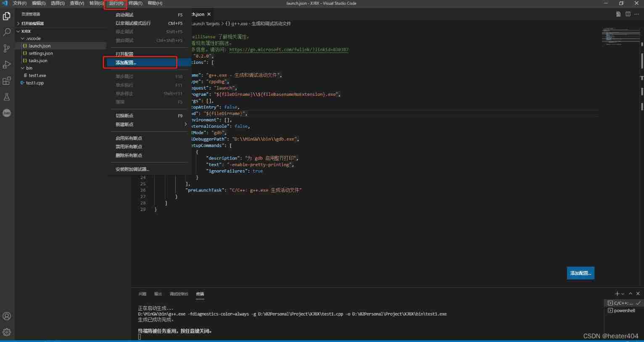This screenshot has height=342, width=644.
Task: Select the powershell terminal entry
Action: point(624,310)
